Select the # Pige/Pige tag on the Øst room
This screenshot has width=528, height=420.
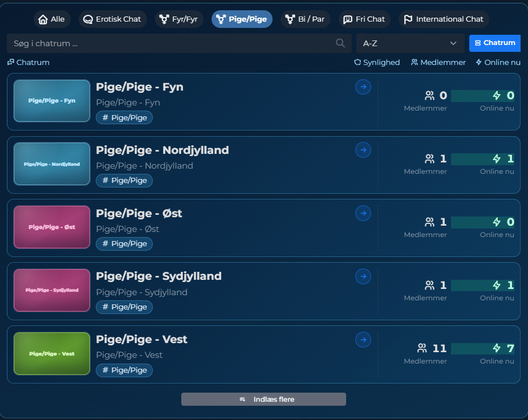[x=124, y=243]
